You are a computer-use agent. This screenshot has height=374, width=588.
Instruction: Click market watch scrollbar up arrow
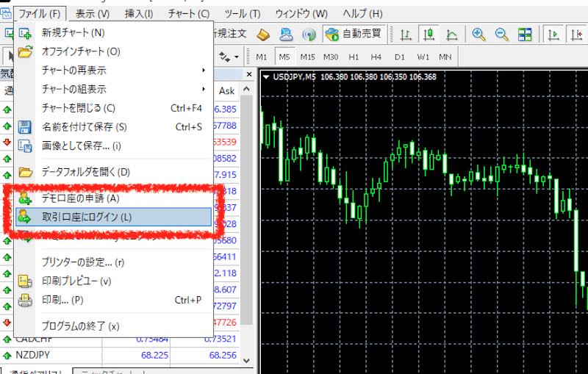click(x=246, y=89)
